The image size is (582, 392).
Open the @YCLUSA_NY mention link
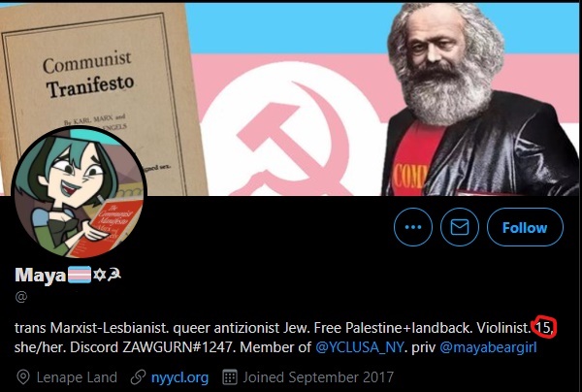(359, 347)
